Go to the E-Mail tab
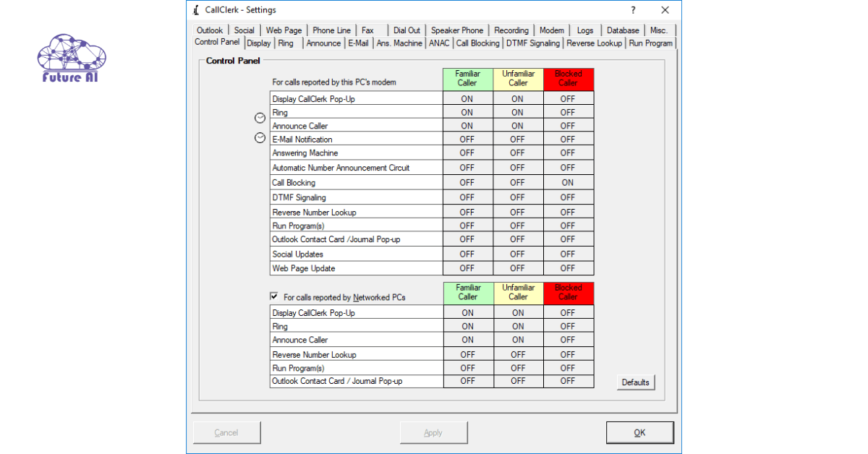This screenshot has width=868, height=454. 358,43
